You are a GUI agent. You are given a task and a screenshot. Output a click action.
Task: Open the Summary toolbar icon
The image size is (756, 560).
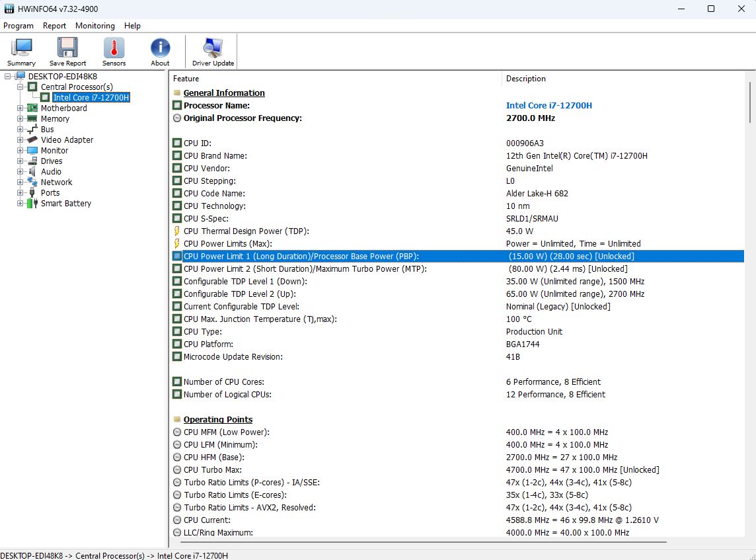click(21, 52)
